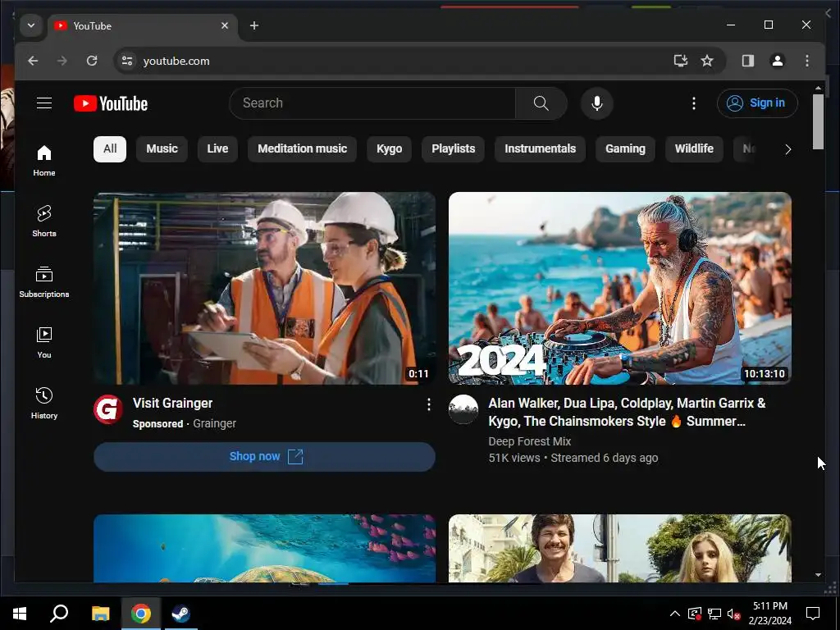Screen dimensions: 840x630
Task: Click the network tray icon
Action: 714,614
